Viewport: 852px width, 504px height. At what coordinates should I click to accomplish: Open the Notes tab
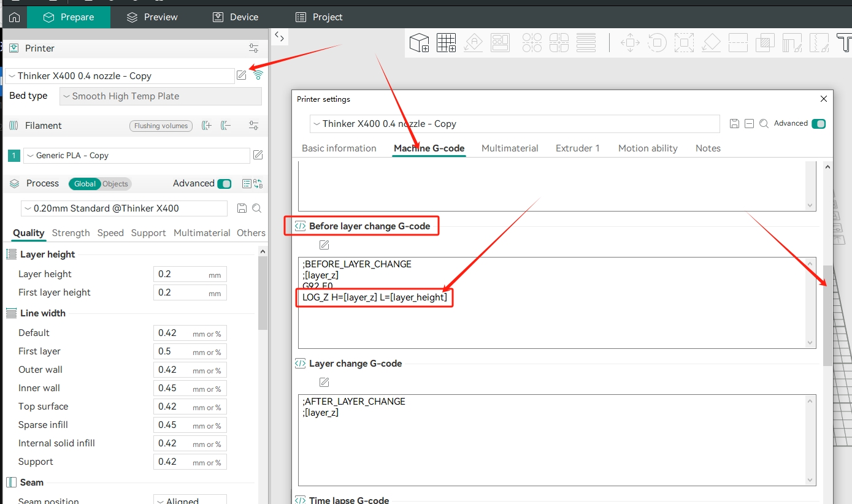tap(708, 148)
